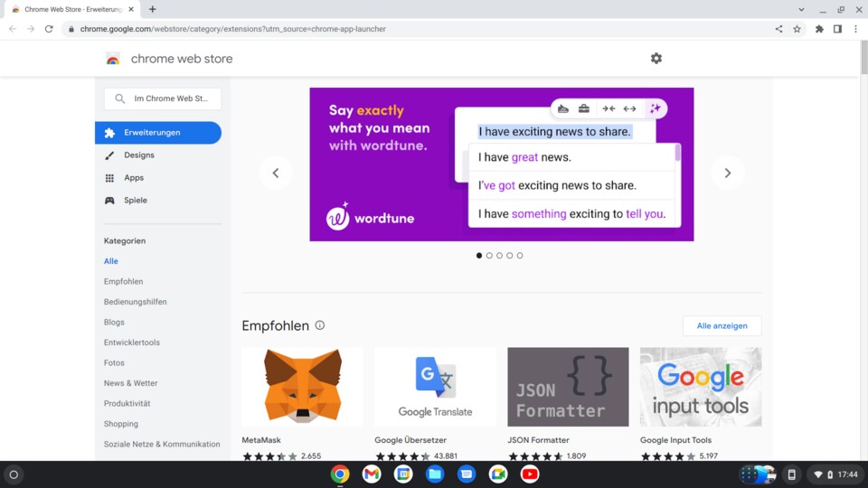Open the tab search dropdown arrow
Screen dimensions: 868x488
801,9
